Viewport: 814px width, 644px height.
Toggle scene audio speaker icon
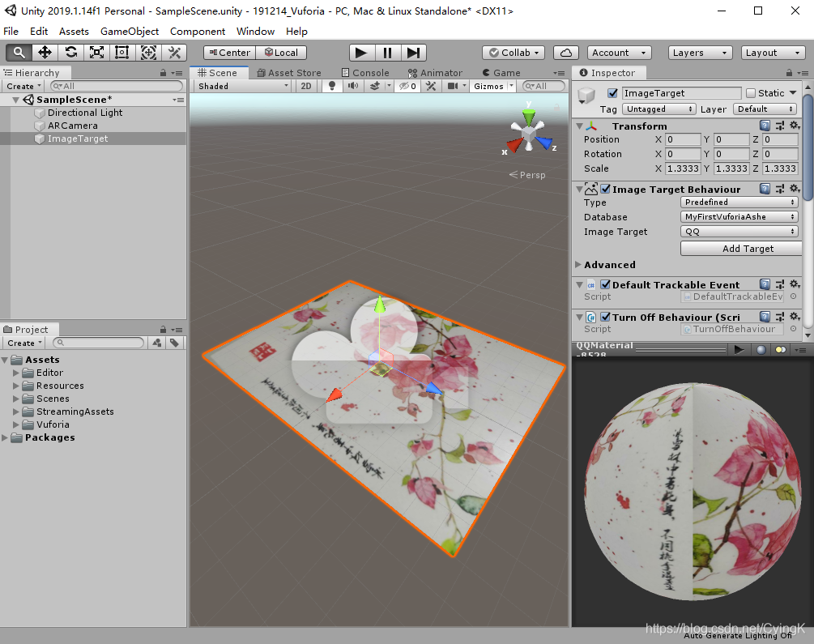click(x=353, y=86)
